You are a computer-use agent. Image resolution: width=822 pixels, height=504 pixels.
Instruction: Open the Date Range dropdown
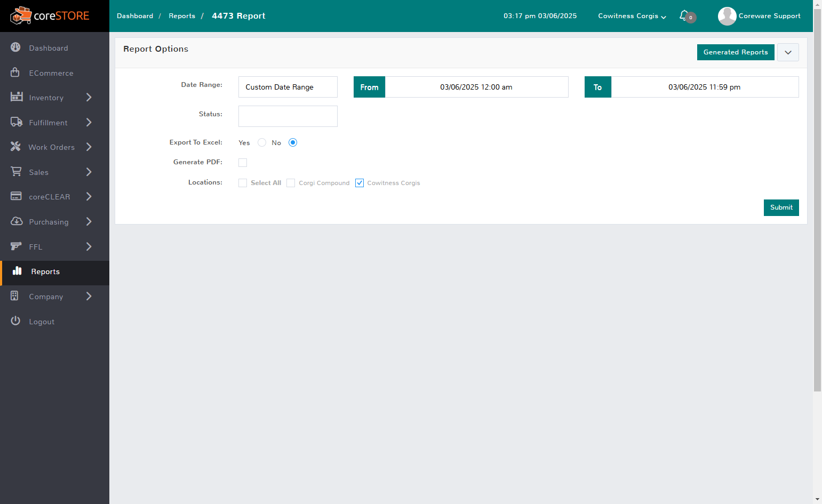pyautogui.click(x=288, y=87)
